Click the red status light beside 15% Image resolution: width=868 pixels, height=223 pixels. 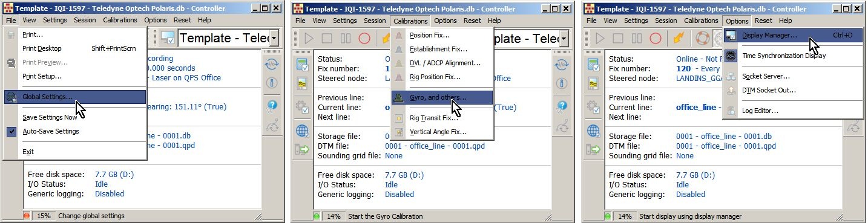(27, 216)
